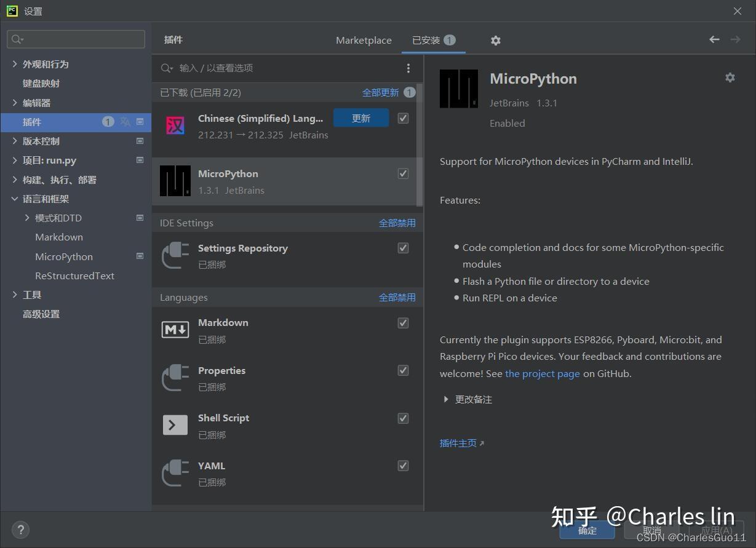
Task: Click the gear icon in MicroPython detail pane
Action: (x=730, y=77)
